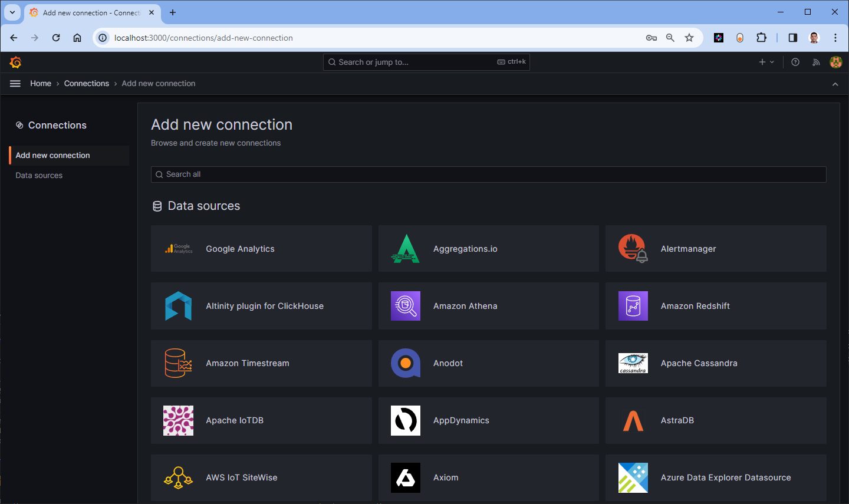Select Add new connection in sidebar

pyautogui.click(x=69, y=156)
